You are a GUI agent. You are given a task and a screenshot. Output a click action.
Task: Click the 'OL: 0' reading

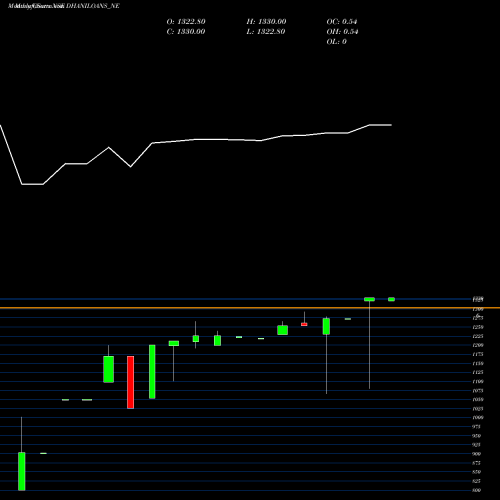click(336, 42)
